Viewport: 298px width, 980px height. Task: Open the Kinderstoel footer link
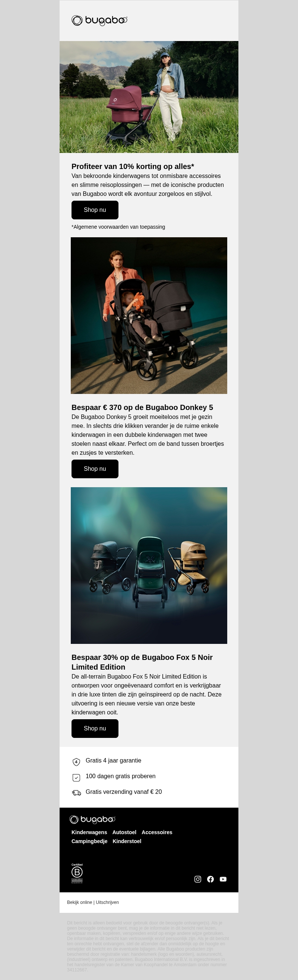pos(127,841)
